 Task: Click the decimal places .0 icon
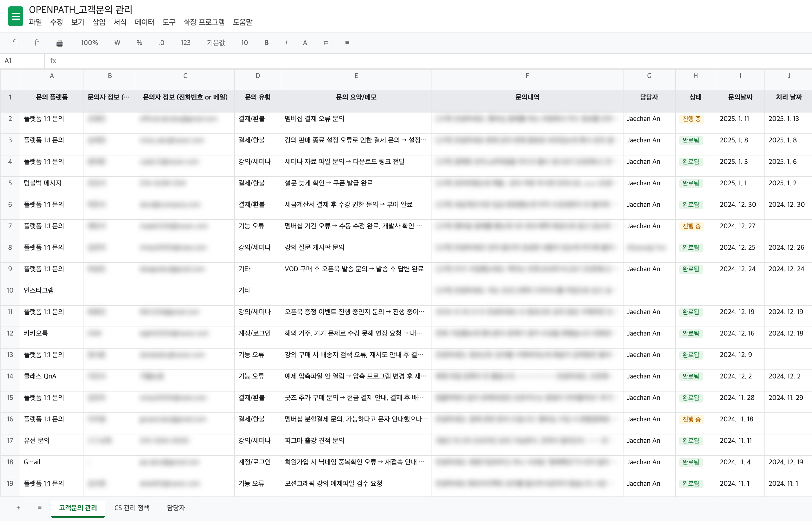161,43
